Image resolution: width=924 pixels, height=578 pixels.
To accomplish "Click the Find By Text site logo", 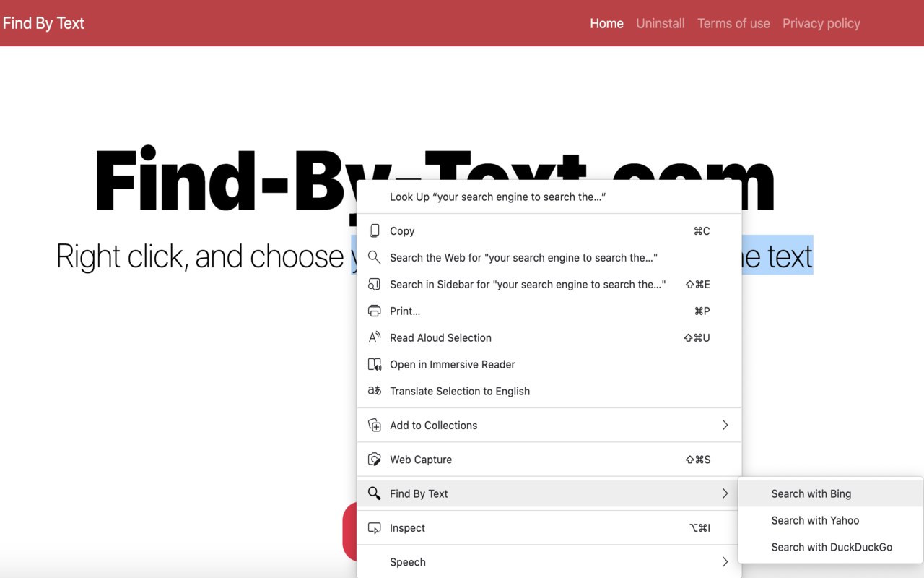I will click(43, 23).
